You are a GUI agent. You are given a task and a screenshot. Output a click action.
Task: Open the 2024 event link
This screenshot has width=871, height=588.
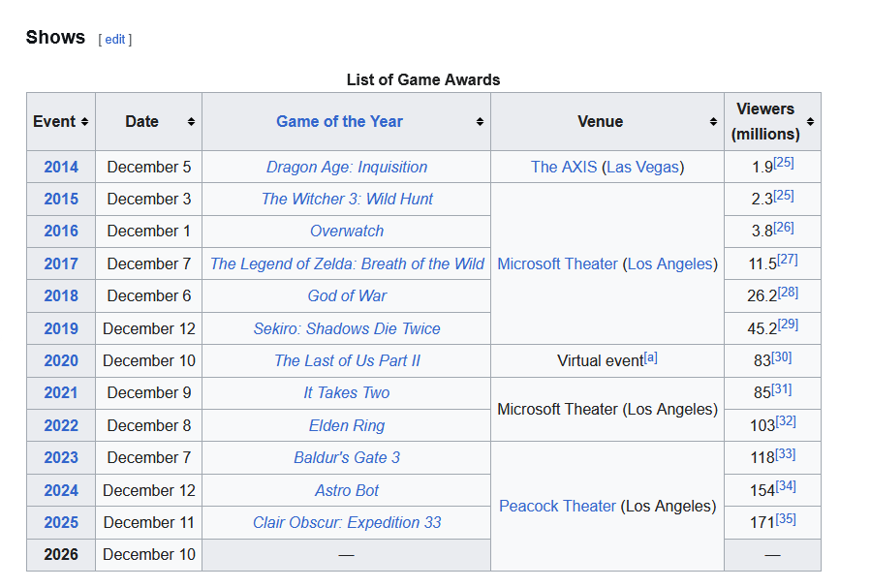pos(61,491)
